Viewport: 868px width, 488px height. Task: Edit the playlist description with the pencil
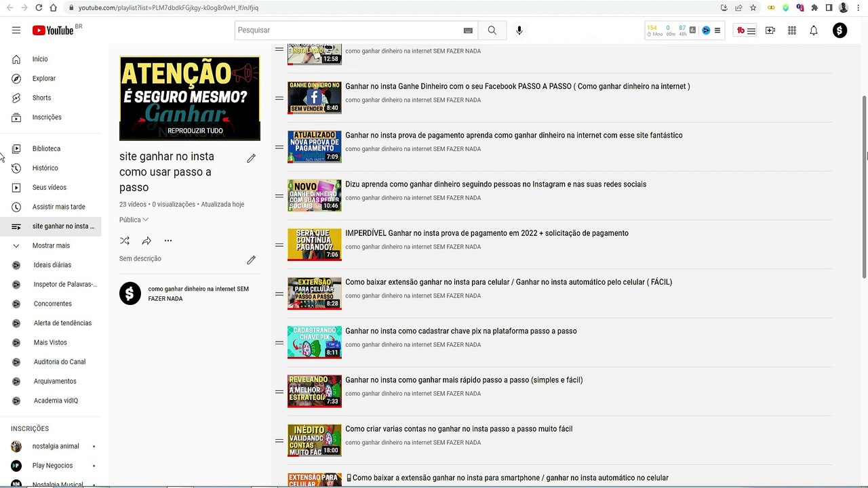pyautogui.click(x=251, y=260)
